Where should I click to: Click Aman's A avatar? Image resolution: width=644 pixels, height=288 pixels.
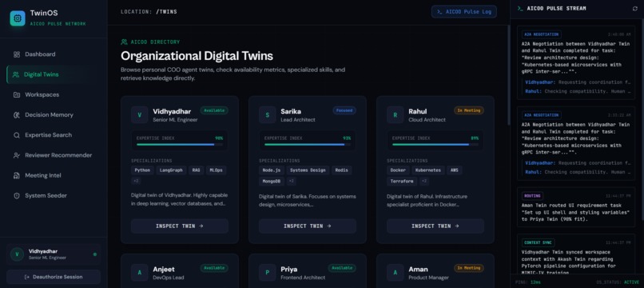(395, 272)
